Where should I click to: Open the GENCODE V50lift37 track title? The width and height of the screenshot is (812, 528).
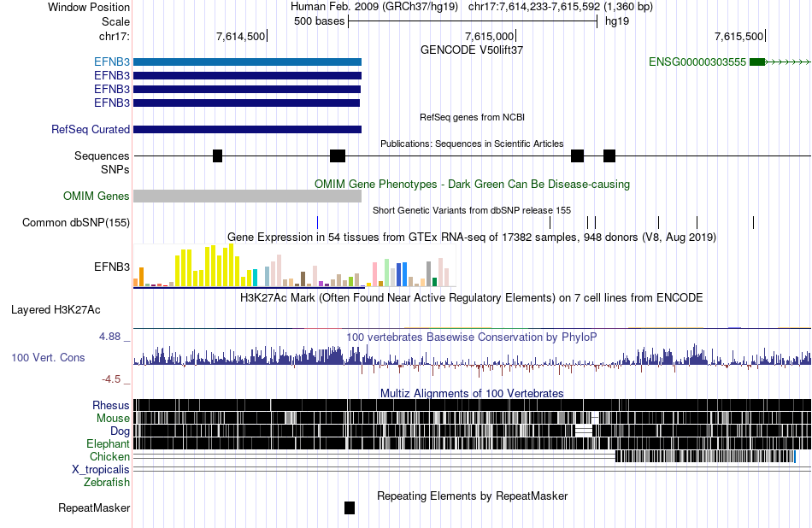click(472, 50)
